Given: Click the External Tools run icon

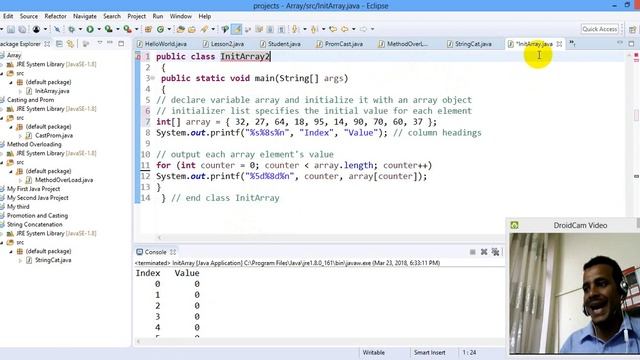Looking at the screenshot, I should click(x=128, y=29).
